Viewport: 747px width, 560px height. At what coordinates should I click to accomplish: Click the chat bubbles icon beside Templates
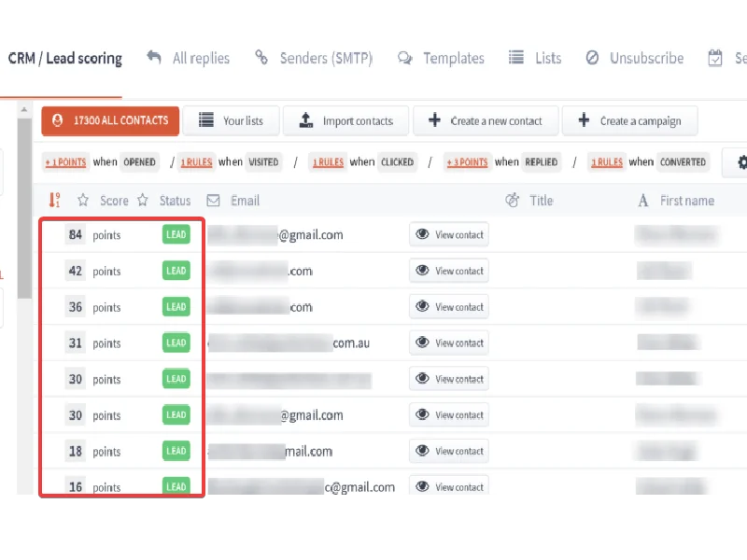pos(405,58)
